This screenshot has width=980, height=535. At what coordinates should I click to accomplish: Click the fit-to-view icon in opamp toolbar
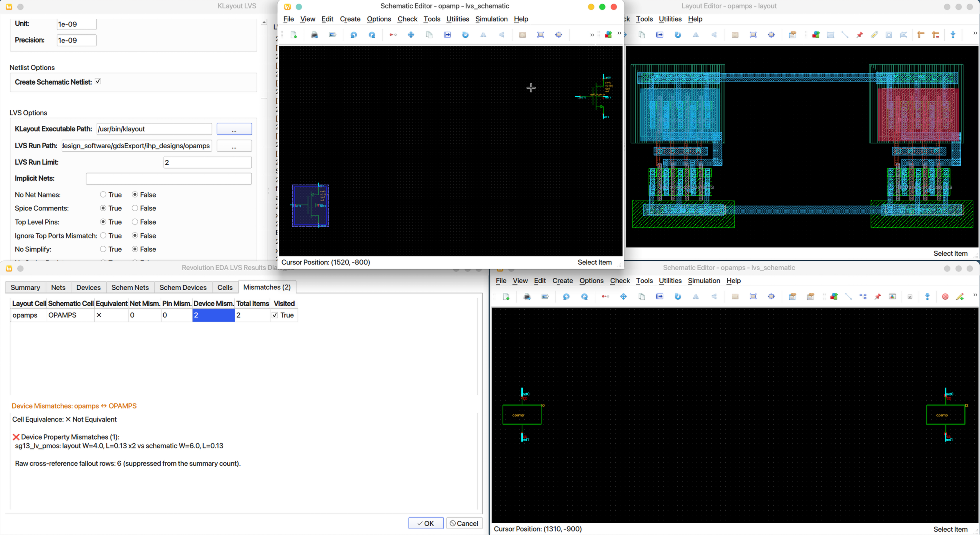click(x=540, y=35)
